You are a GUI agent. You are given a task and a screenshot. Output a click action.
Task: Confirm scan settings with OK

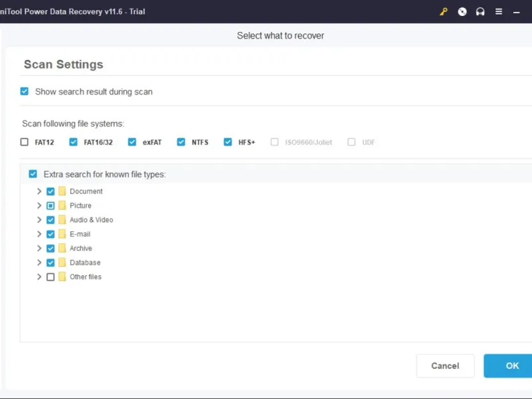pos(508,366)
